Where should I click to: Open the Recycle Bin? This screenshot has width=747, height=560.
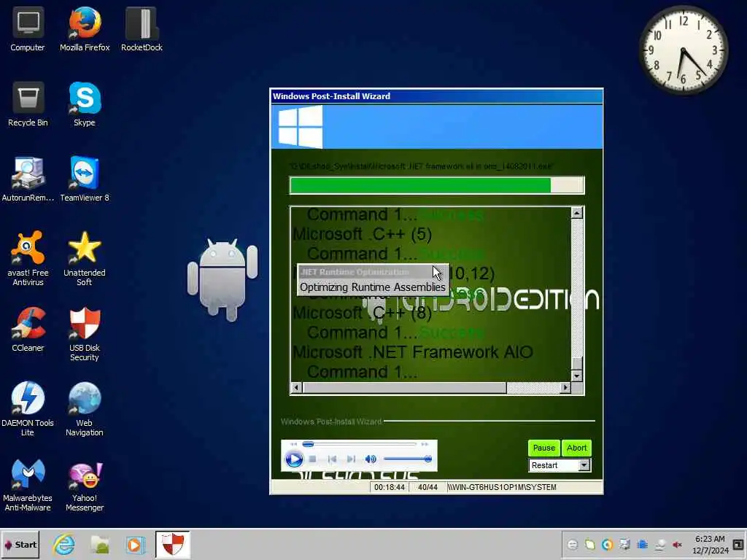click(x=28, y=105)
